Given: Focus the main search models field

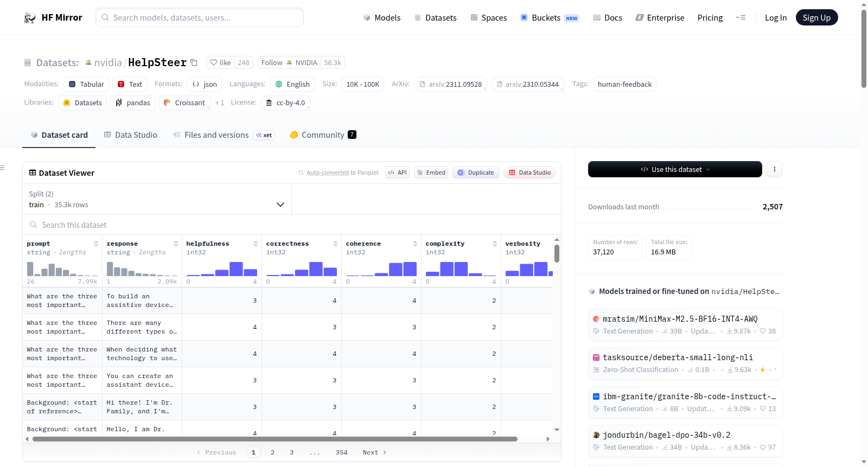Looking at the screenshot, I should tap(200, 17).
